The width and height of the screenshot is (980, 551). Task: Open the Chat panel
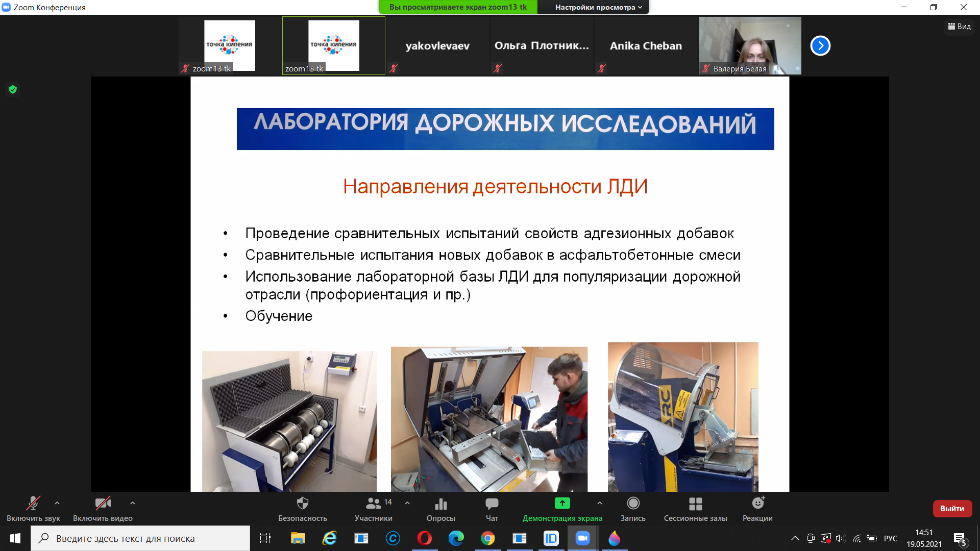(x=492, y=509)
